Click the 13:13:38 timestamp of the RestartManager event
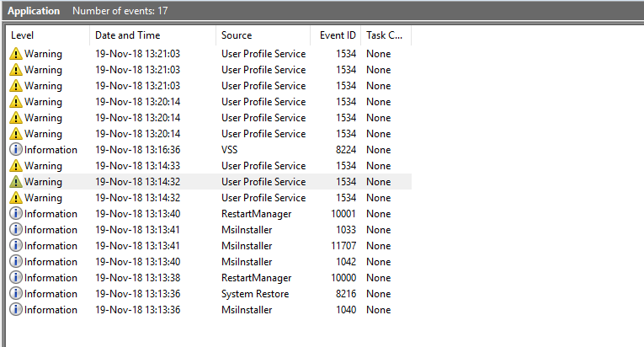Viewport: 644px width, 347px height. [137, 278]
